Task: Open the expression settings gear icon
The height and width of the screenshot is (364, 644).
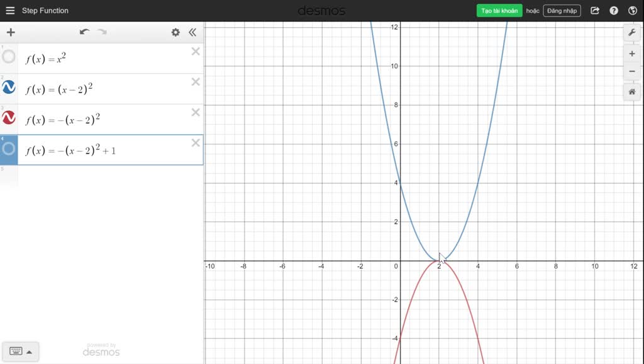Action: [x=175, y=31]
